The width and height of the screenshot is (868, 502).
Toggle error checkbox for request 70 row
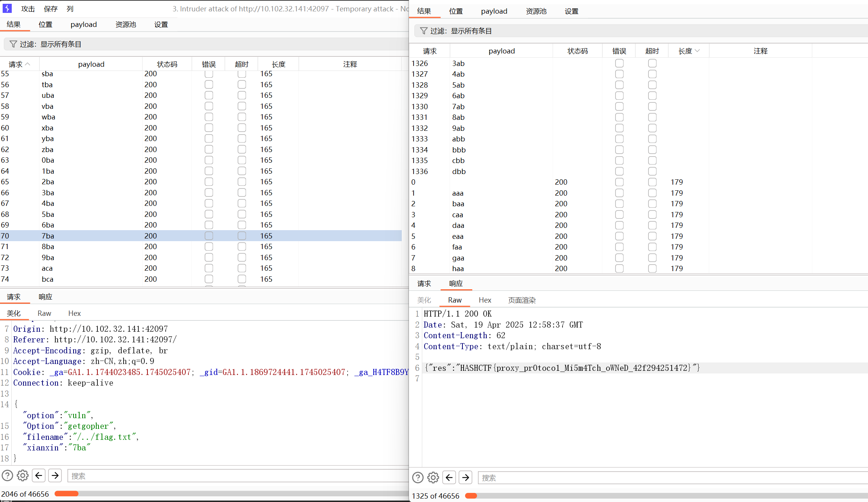coord(209,236)
